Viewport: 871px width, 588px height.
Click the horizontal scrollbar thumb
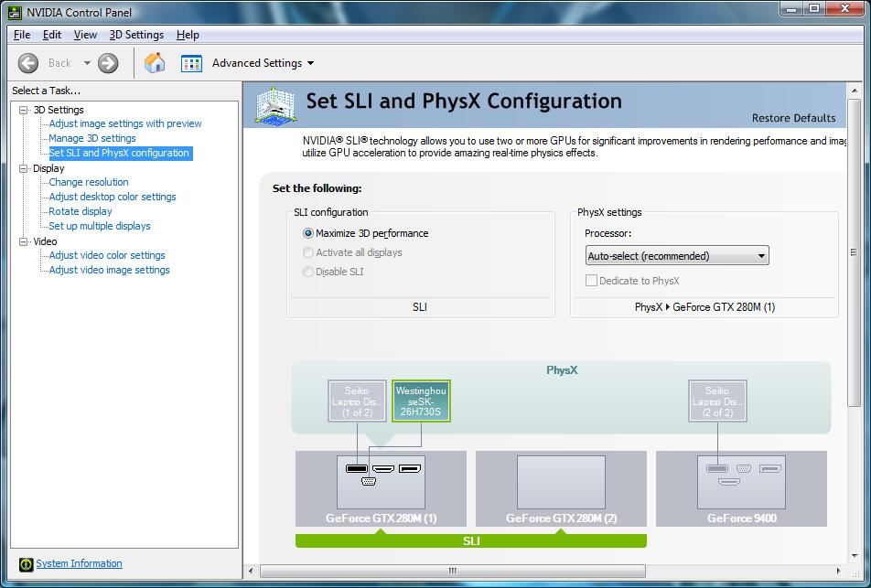(x=453, y=571)
